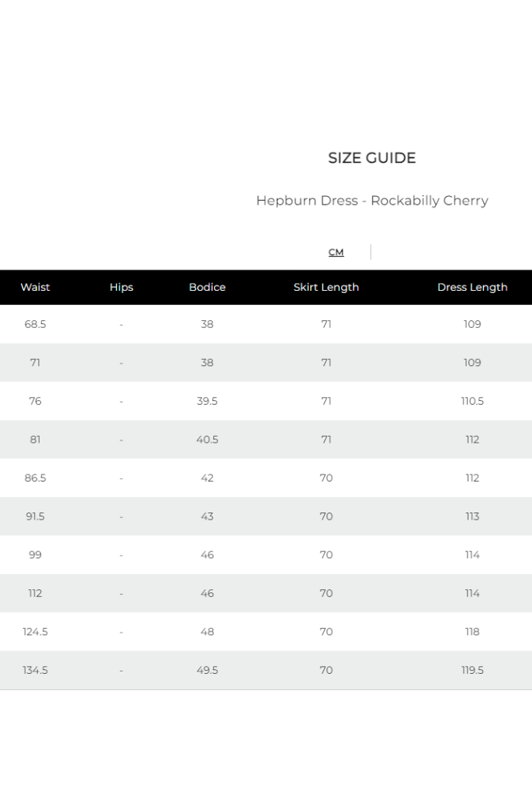The image size is (532, 794).
Task: Switch units to CM
Action: click(336, 253)
